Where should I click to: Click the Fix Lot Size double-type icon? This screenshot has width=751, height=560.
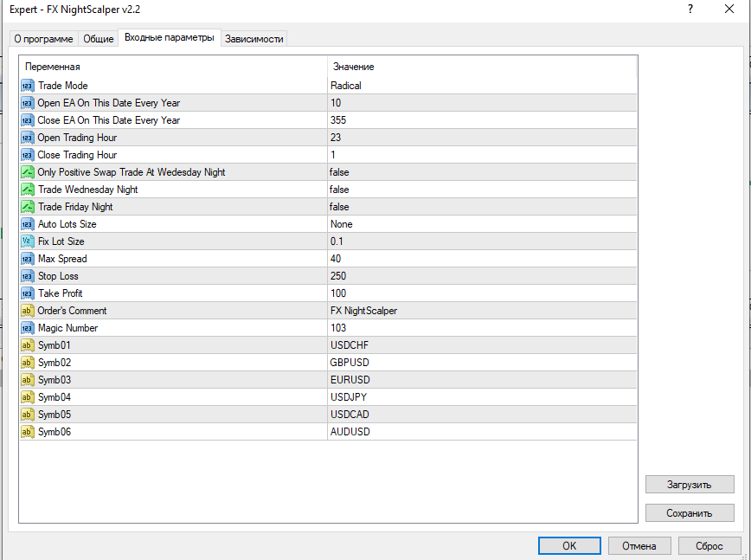point(28,241)
